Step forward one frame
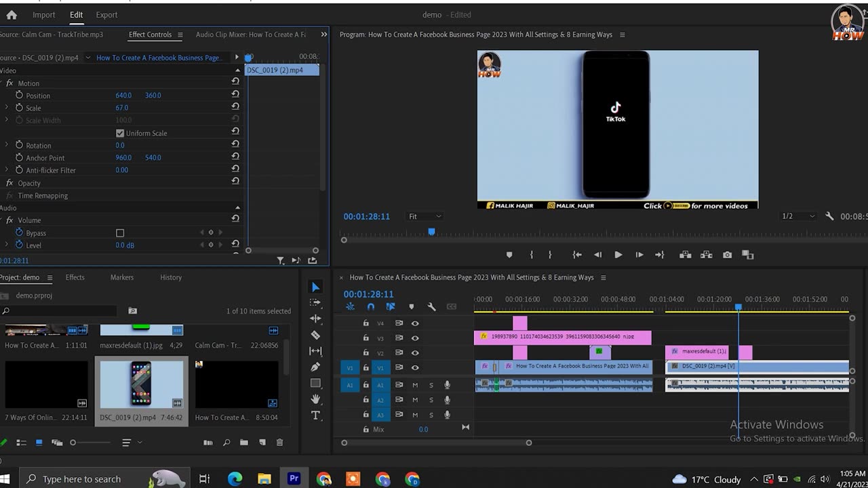Viewport: 868px width, 488px height. (639, 255)
